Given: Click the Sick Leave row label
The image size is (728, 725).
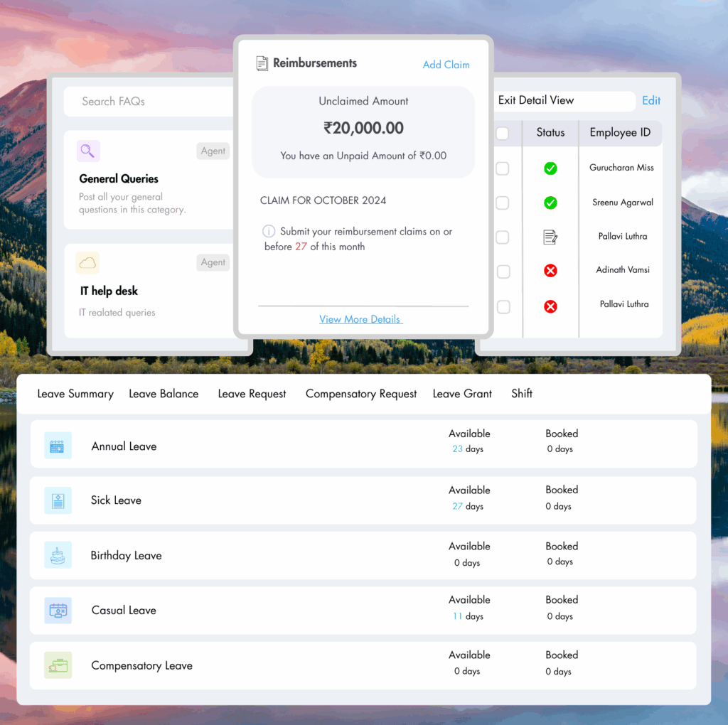Looking at the screenshot, I should point(116,500).
